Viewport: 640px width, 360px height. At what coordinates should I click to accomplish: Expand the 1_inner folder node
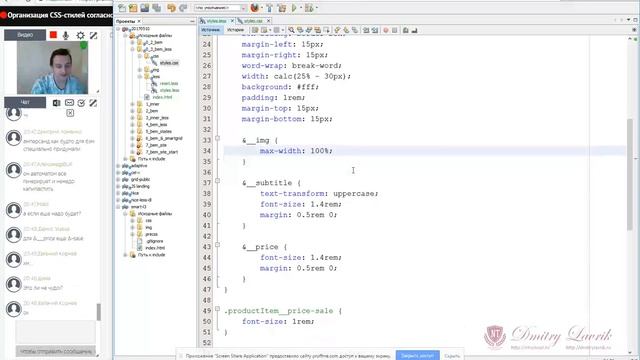pyautogui.click(x=133, y=104)
